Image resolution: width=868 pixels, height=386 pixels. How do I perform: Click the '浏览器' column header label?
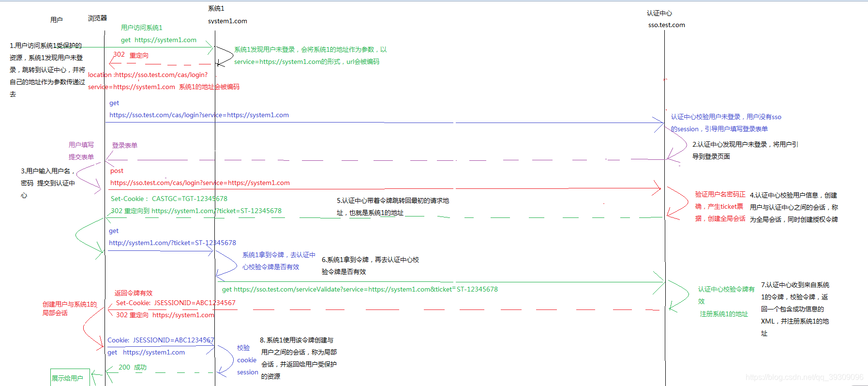(x=97, y=18)
